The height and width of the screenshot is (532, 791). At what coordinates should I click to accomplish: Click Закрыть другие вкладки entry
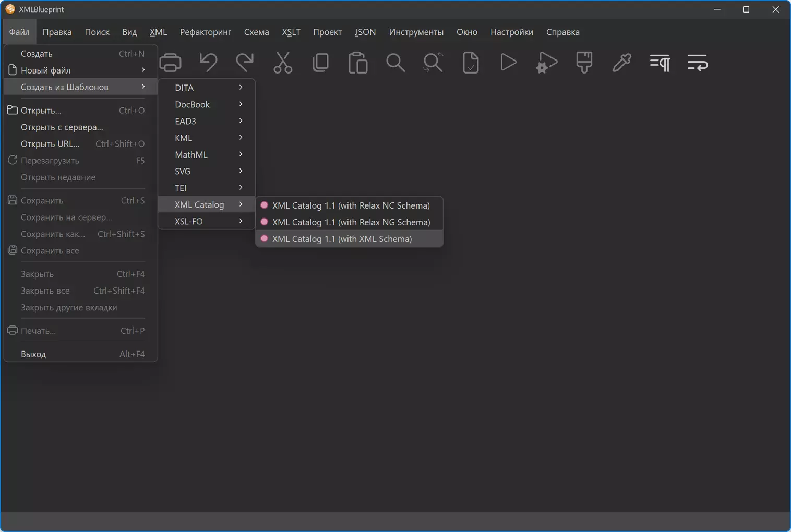pos(81,308)
